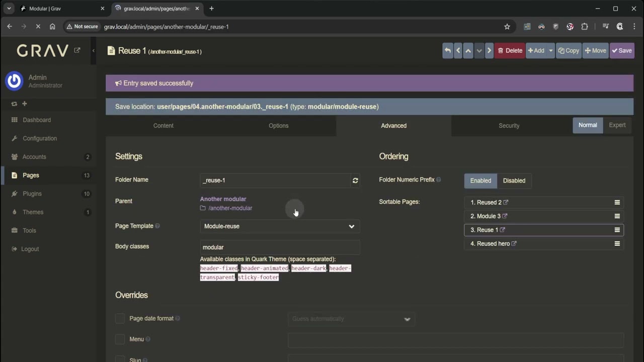
Task: Click the Folder Name input field
Action: (x=275, y=180)
